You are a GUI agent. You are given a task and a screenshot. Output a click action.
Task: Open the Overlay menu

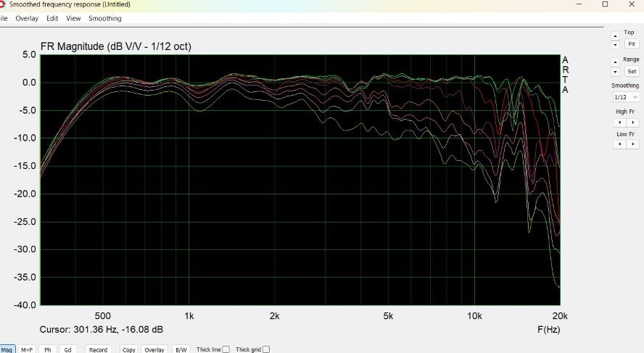tap(27, 18)
